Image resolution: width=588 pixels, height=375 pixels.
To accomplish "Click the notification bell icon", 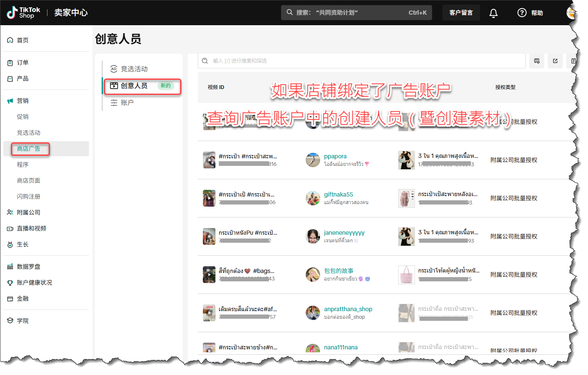I will tap(493, 13).
